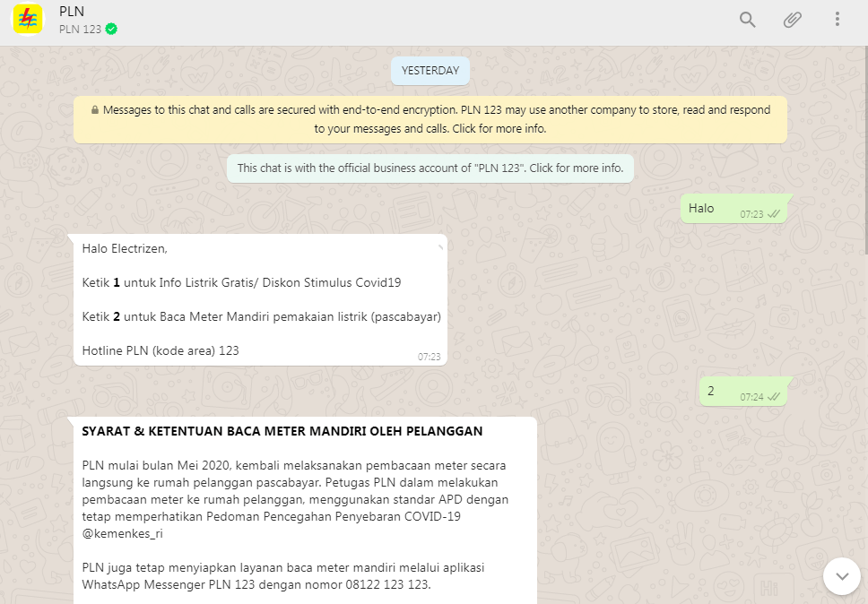
Task: Click the search magnifier icon in chat header
Action: click(x=748, y=20)
